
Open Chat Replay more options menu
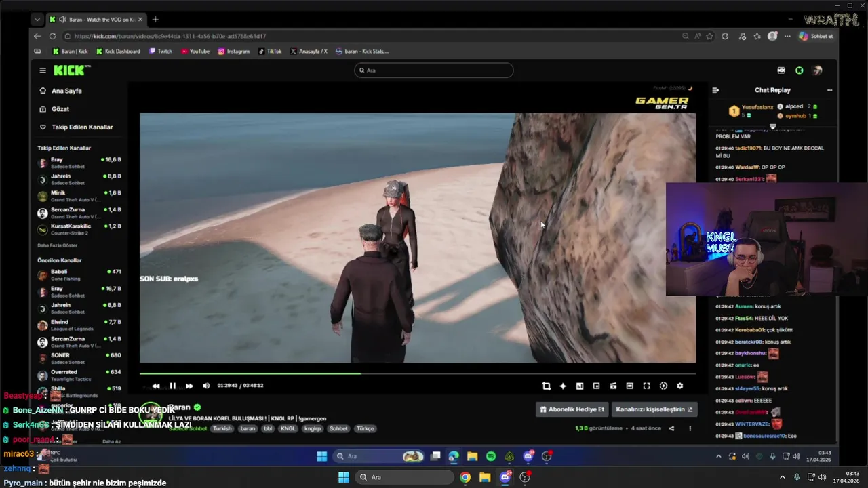click(829, 90)
